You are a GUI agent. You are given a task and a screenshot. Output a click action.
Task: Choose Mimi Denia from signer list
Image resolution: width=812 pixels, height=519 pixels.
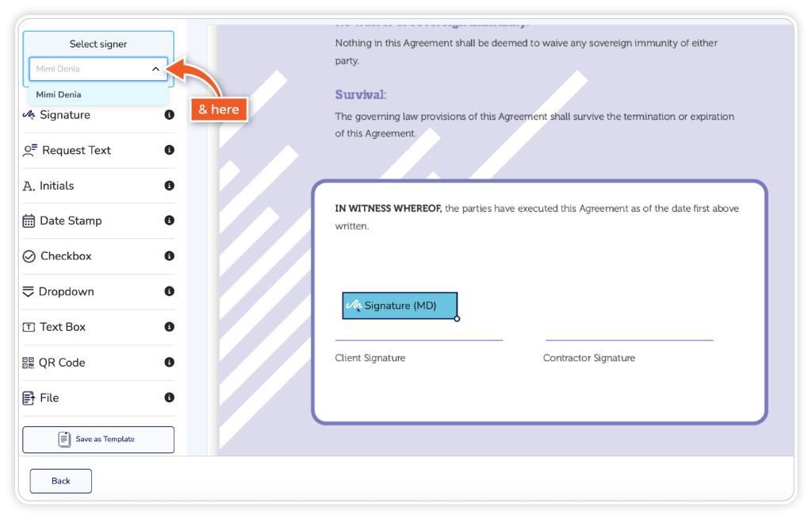pyautogui.click(x=59, y=94)
